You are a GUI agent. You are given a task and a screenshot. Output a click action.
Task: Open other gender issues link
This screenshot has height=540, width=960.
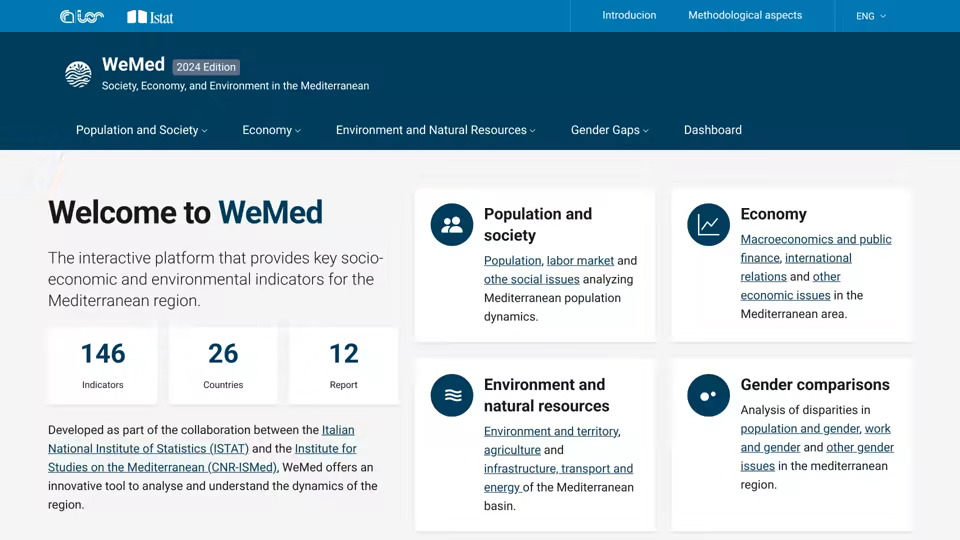817,457
